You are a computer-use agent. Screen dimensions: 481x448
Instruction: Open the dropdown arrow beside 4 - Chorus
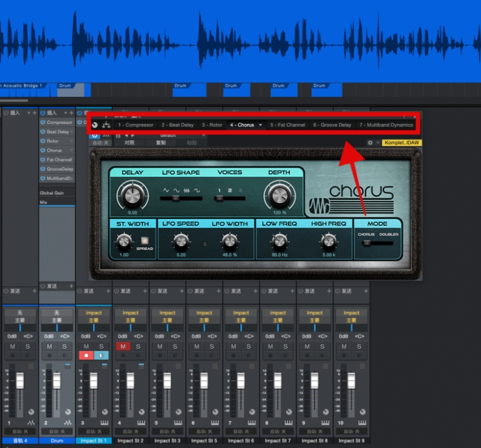click(260, 125)
